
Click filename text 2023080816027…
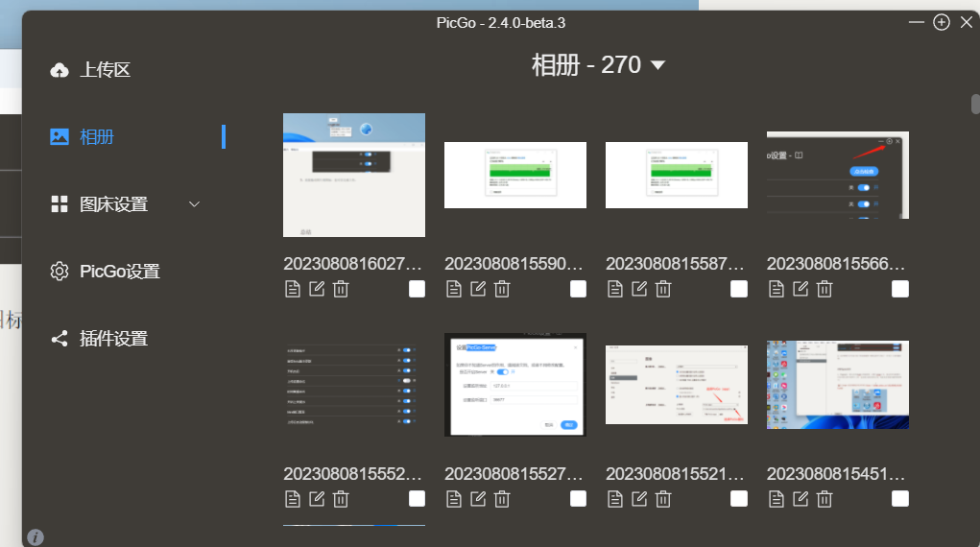point(352,264)
